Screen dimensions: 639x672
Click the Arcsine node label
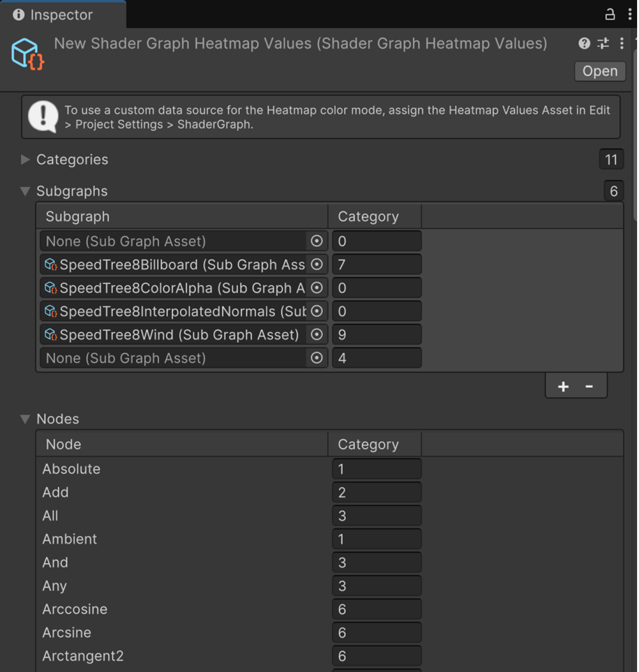click(67, 632)
